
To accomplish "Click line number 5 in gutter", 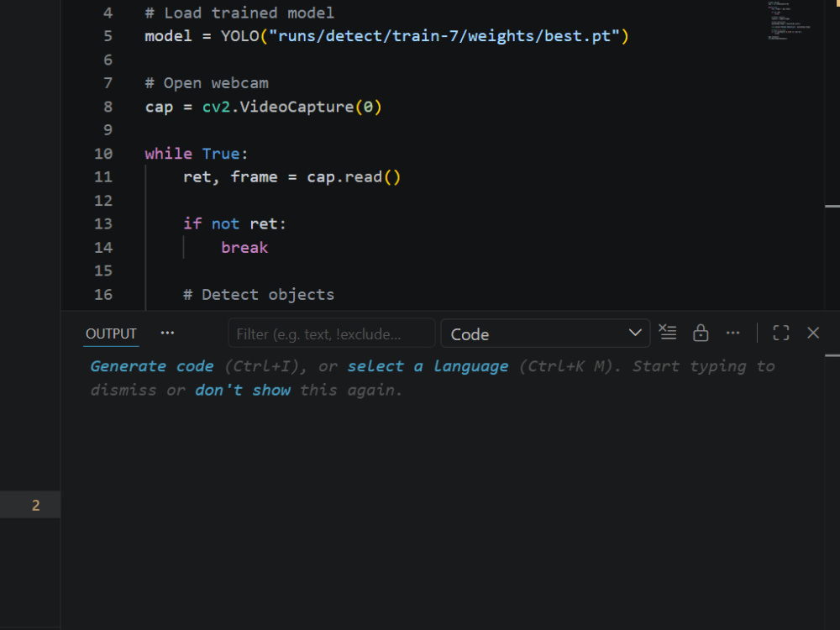I will (x=108, y=36).
